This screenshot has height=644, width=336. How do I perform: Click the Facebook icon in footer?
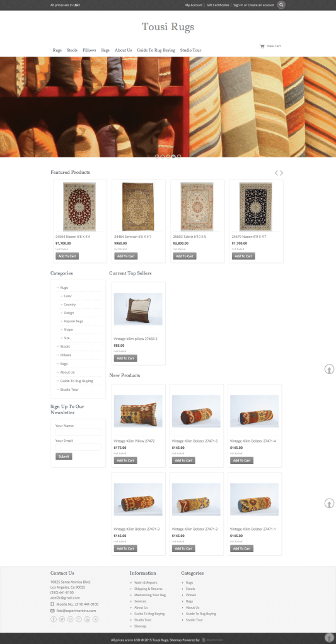pyautogui.click(x=54, y=619)
